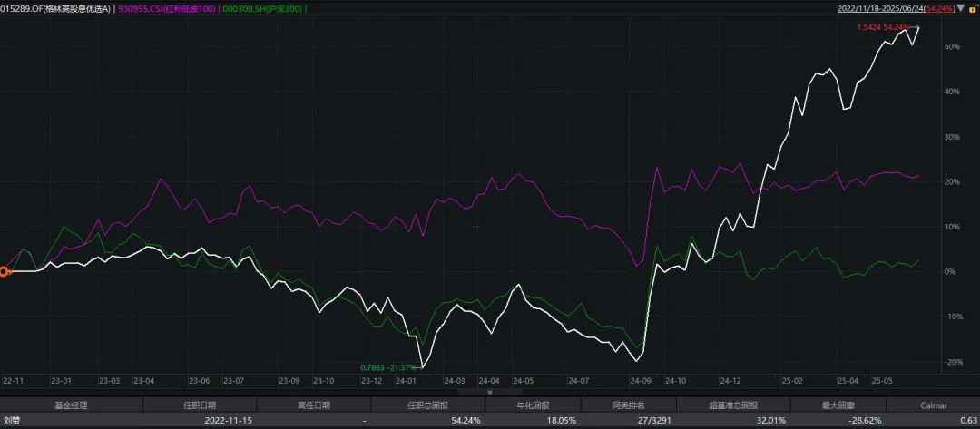Open the date range dropdown arrow

960,8
